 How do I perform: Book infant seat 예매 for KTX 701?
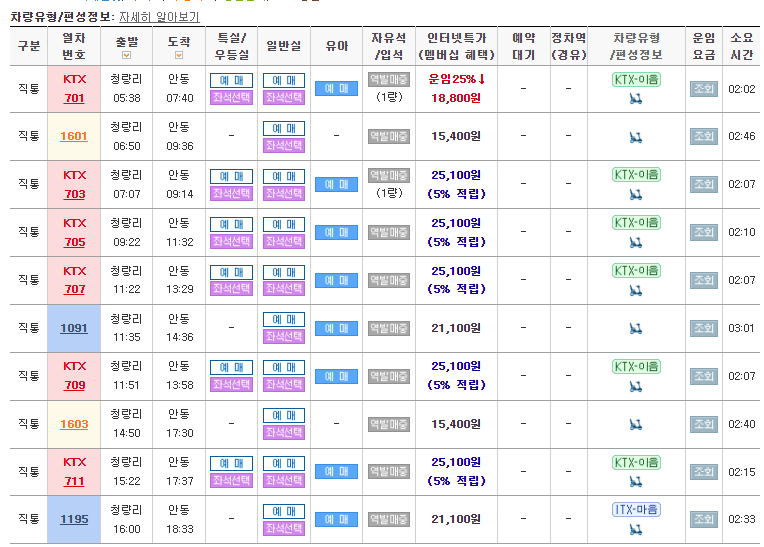click(336, 89)
